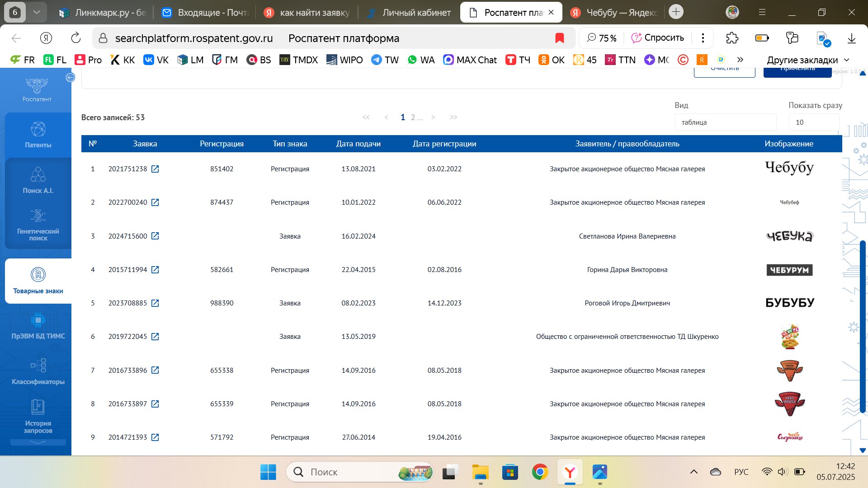Screen dimensions: 868x488
Task: Go to page 2 of results
Action: pos(413,117)
